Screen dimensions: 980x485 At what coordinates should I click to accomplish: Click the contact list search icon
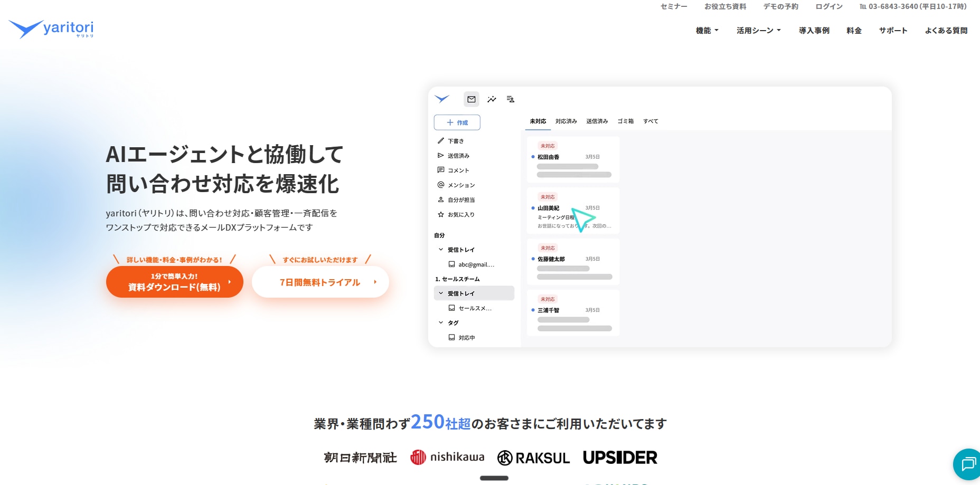511,99
